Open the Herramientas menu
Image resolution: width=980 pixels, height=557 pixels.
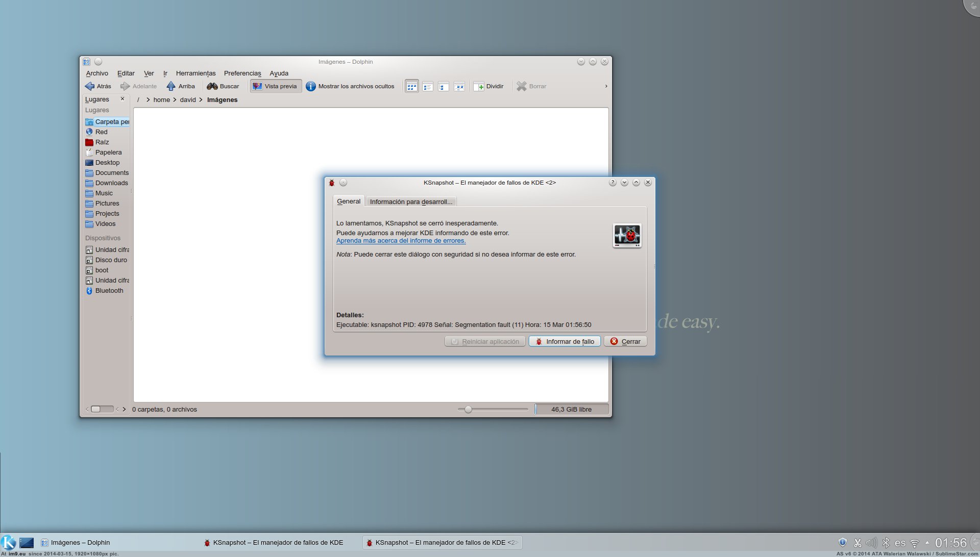pyautogui.click(x=195, y=73)
